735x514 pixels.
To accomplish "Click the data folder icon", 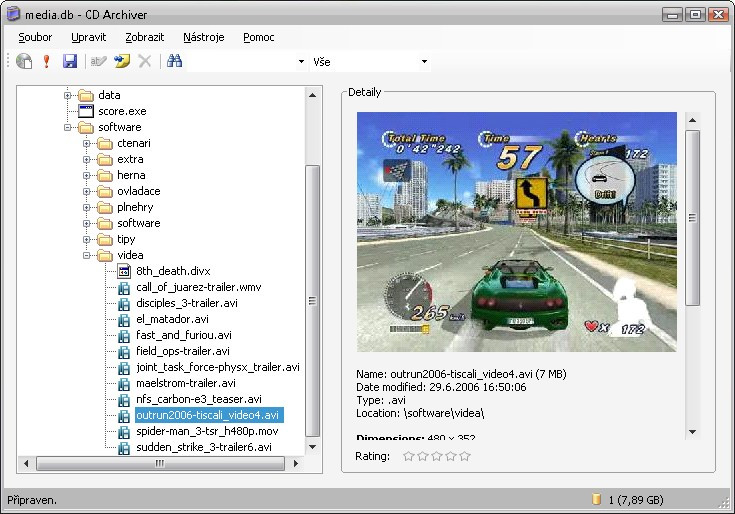I will click(x=86, y=96).
